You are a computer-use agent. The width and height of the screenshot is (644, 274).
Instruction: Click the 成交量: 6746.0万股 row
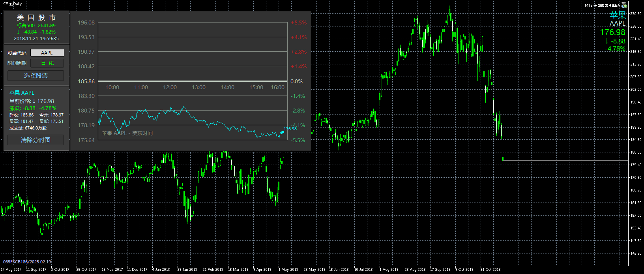[x=28, y=128]
